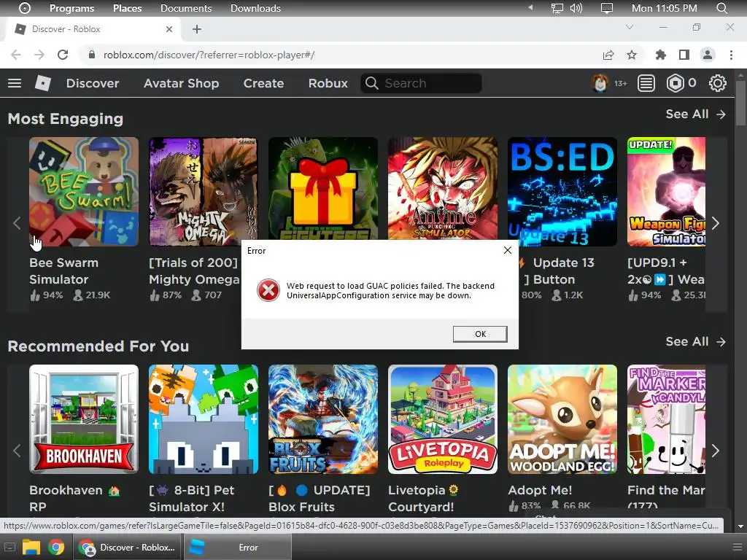Open Weapon Fighting Simulator thumbnail
747x560 pixels.
click(667, 192)
